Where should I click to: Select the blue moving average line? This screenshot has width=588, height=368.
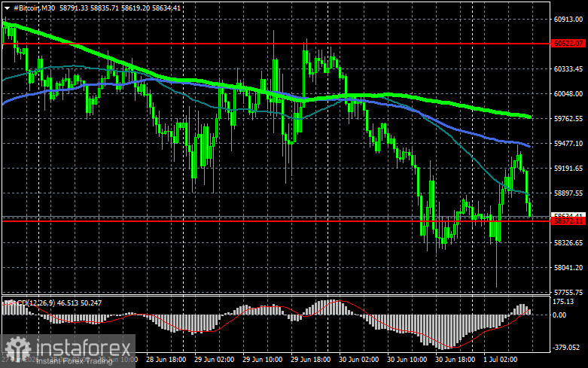click(x=469, y=132)
